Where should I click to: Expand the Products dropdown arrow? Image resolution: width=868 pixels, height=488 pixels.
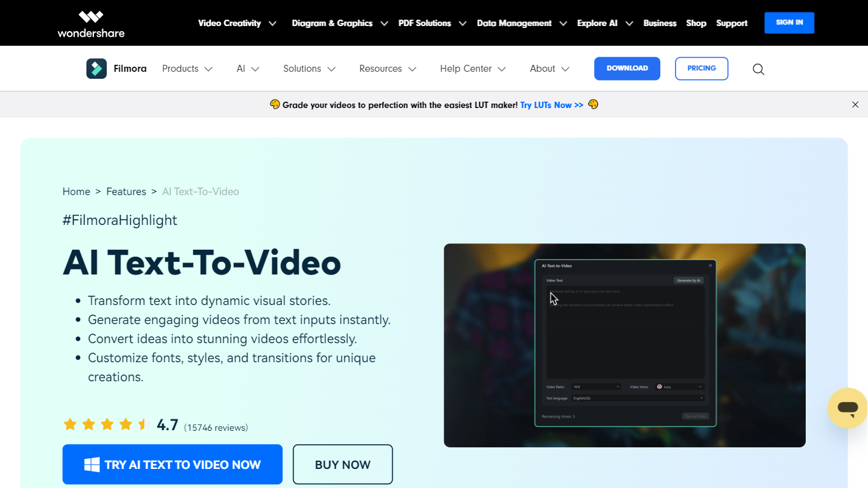(x=208, y=69)
